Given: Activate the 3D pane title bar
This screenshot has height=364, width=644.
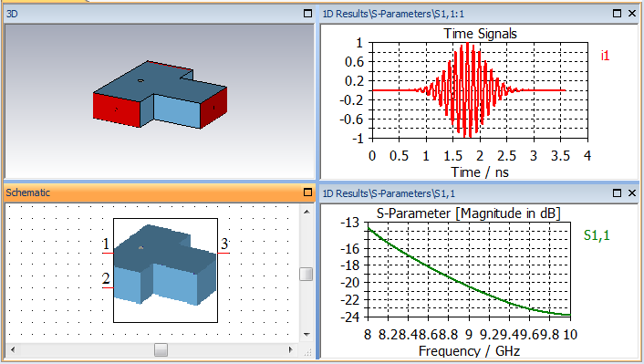Looking at the screenshot, I should coord(152,14).
